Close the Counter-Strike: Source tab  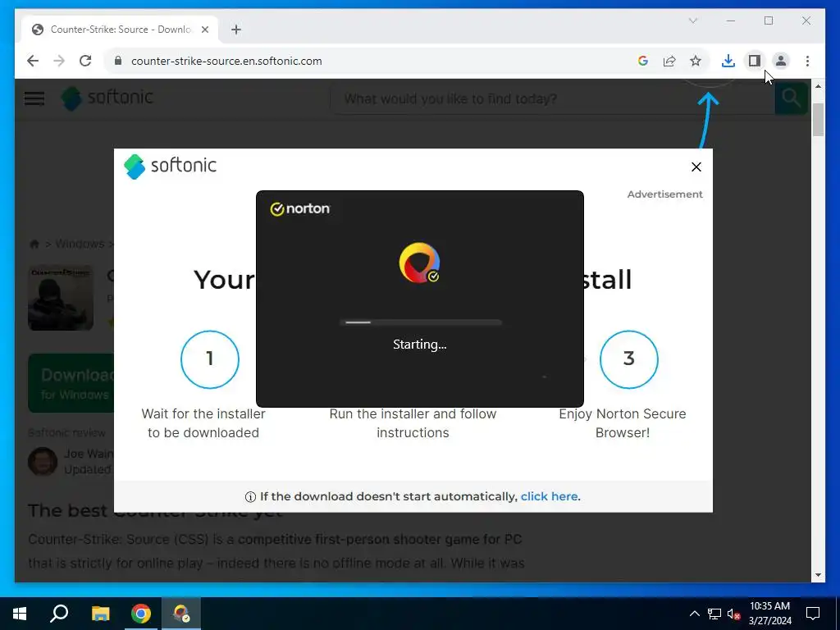(204, 30)
